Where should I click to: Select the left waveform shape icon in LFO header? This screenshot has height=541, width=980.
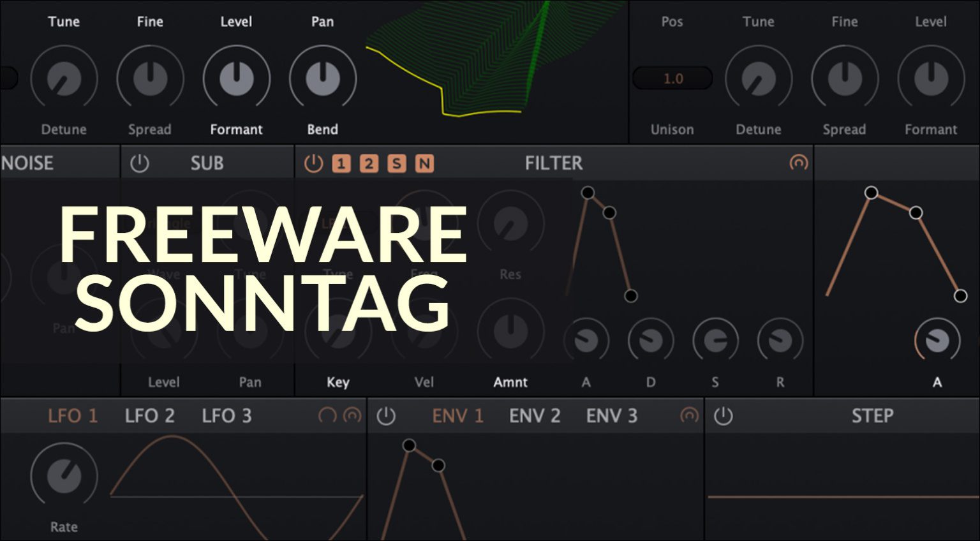[326, 415]
